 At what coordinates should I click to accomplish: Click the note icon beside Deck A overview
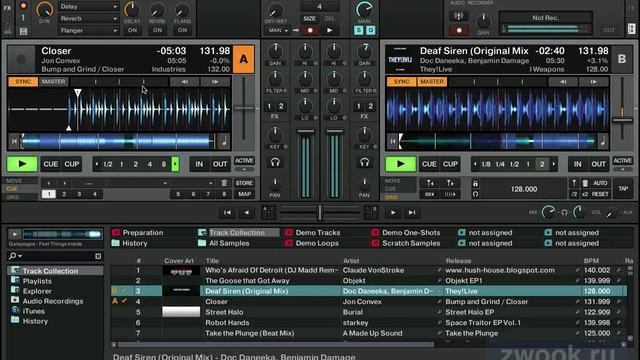click(224, 141)
